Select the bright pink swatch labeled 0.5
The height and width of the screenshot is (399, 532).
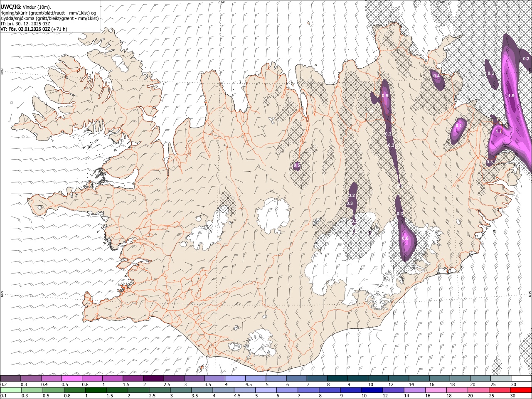tap(72, 379)
